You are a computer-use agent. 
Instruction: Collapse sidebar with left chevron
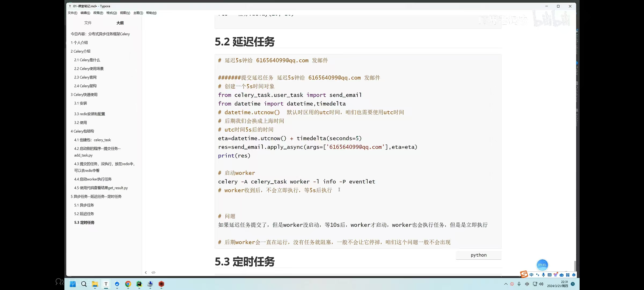coord(146,273)
